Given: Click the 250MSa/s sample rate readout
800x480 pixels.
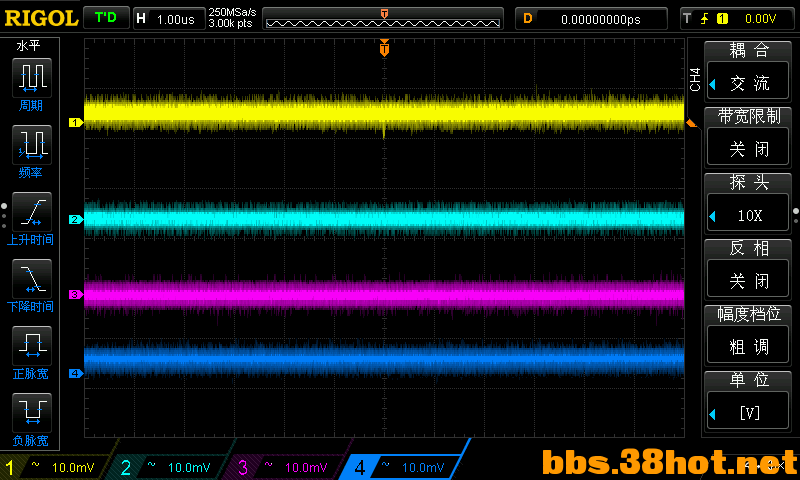Looking at the screenshot, I should (x=232, y=12).
